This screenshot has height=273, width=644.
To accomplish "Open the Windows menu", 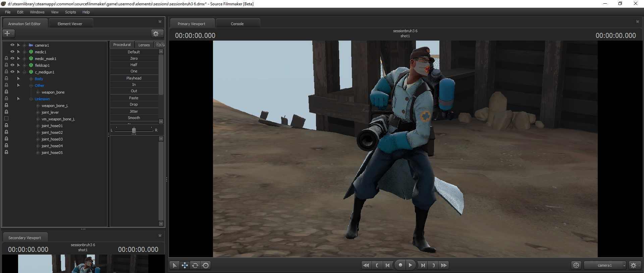I will click(37, 12).
